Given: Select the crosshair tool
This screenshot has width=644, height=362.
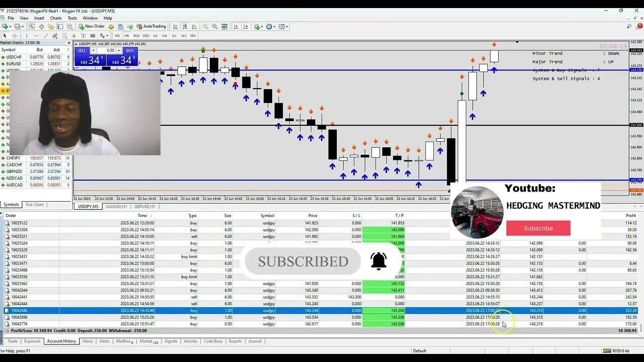Looking at the screenshot, I should click(15, 36).
